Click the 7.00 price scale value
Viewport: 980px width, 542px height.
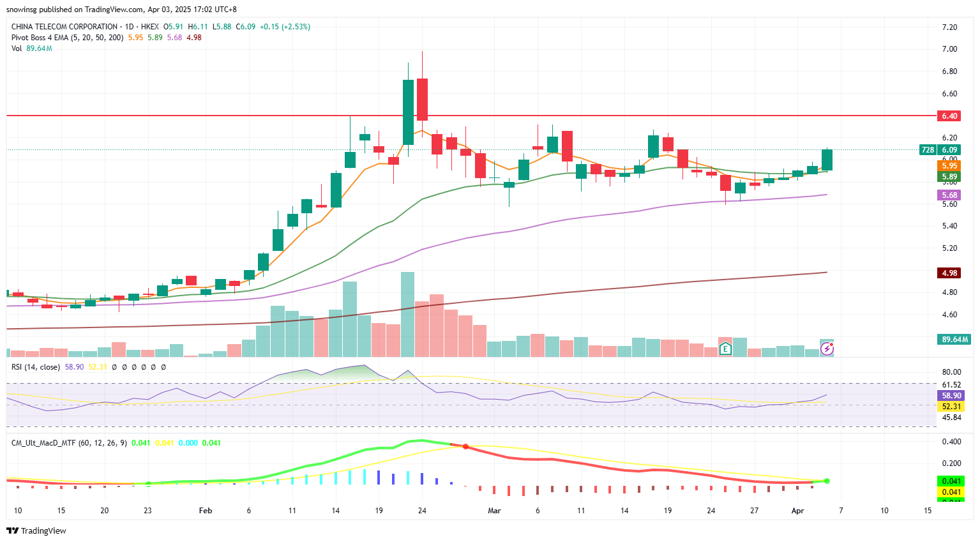coord(949,49)
